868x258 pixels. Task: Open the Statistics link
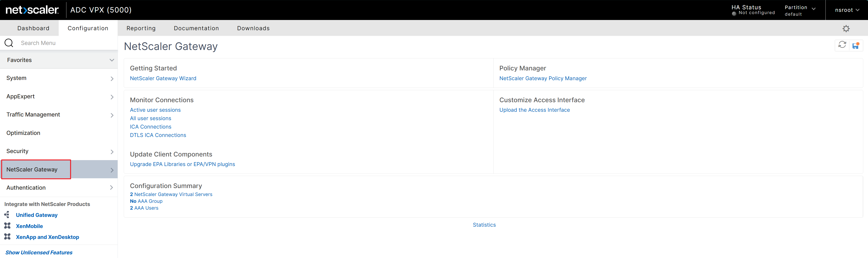click(x=484, y=225)
